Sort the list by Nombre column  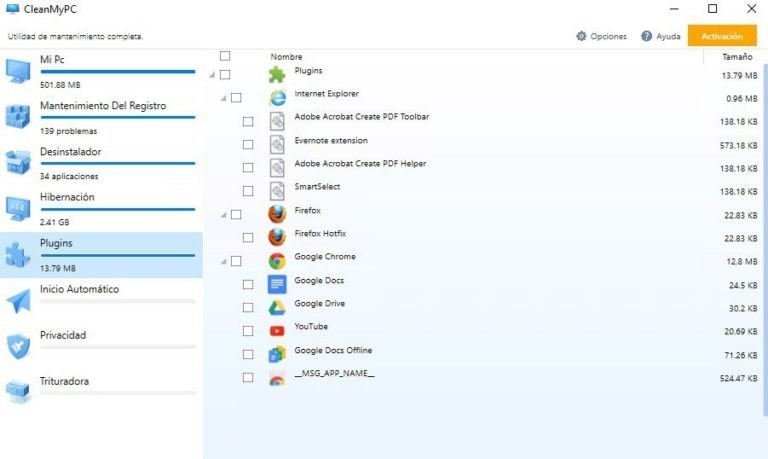[287, 57]
